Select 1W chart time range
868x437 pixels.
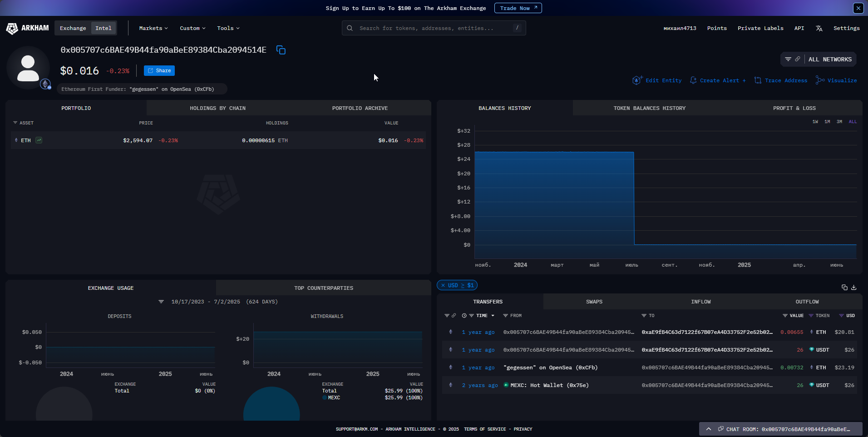(815, 122)
